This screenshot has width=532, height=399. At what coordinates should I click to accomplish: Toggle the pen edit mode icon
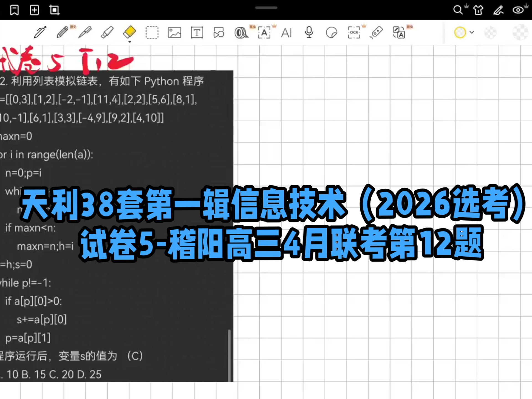click(x=498, y=10)
